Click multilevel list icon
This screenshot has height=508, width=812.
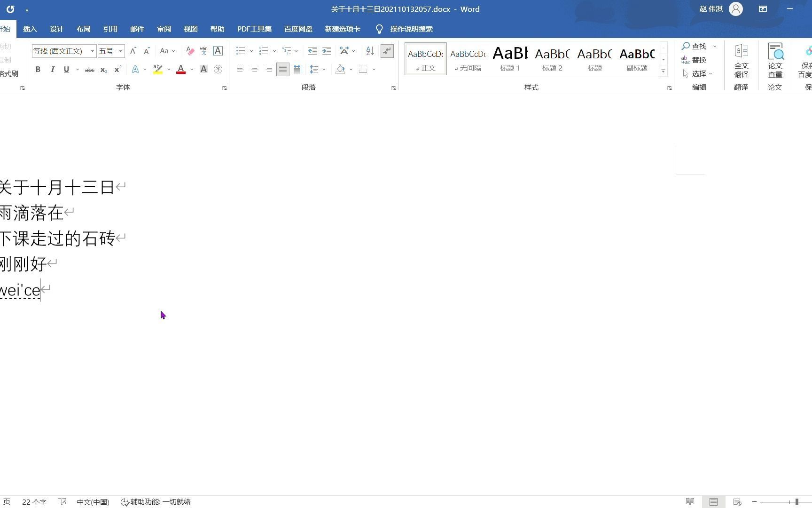[x=287, y=51]
